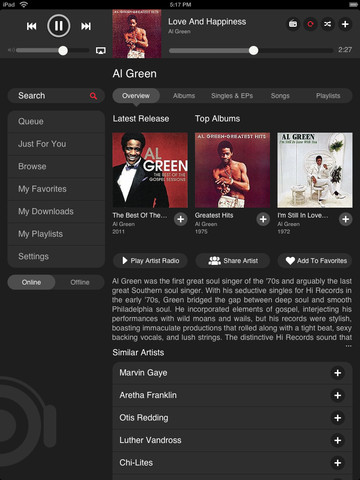Toggle the red repeat icon

coord(310,24)
